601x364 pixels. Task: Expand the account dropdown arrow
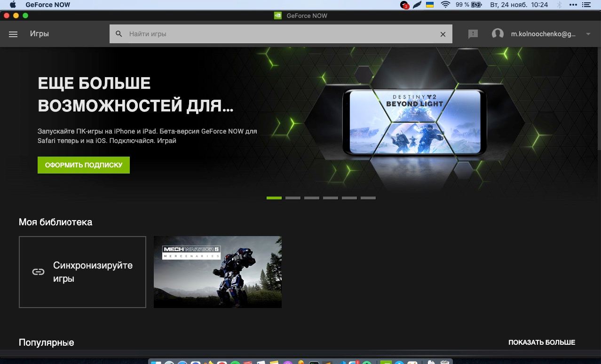point(588,34)
